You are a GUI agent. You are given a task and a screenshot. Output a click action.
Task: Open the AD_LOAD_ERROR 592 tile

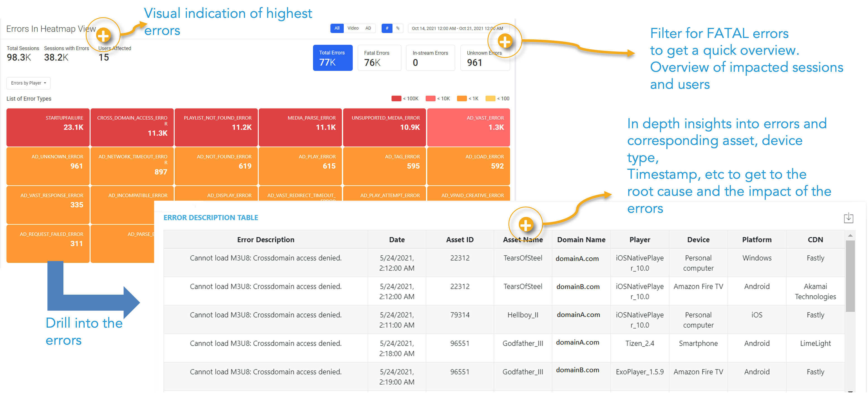point(469,166)
